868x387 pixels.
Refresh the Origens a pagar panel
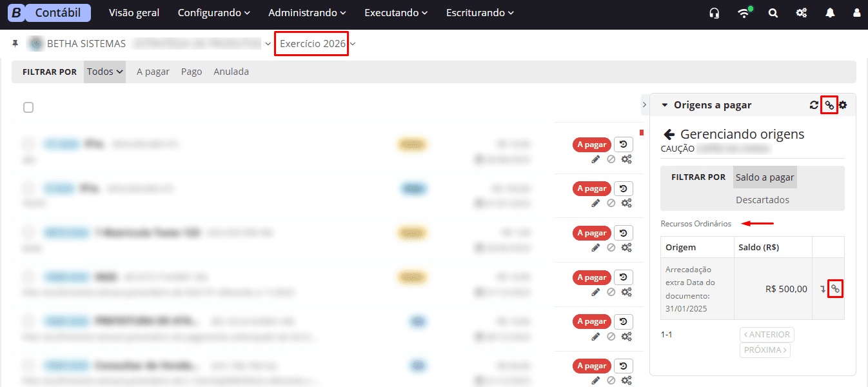click(814, 104)
